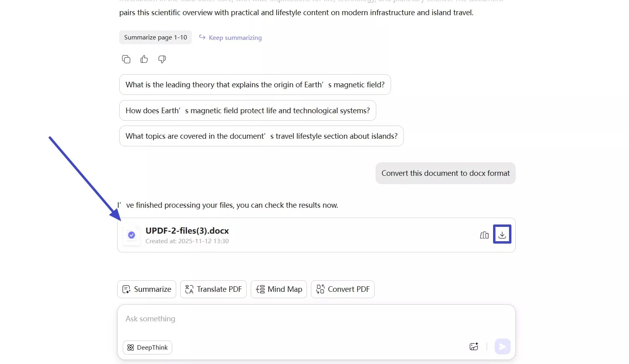Give thumbs up feedback on summary
Image resolution: width=629 pixels, height=364 pixels.
tap(144, 59)
